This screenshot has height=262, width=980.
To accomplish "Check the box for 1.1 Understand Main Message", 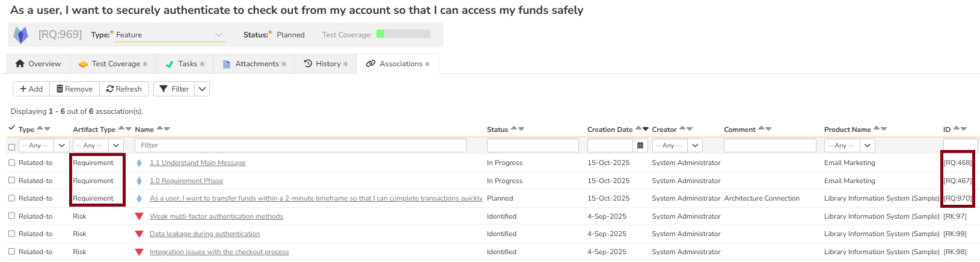I will pos(11,163).
